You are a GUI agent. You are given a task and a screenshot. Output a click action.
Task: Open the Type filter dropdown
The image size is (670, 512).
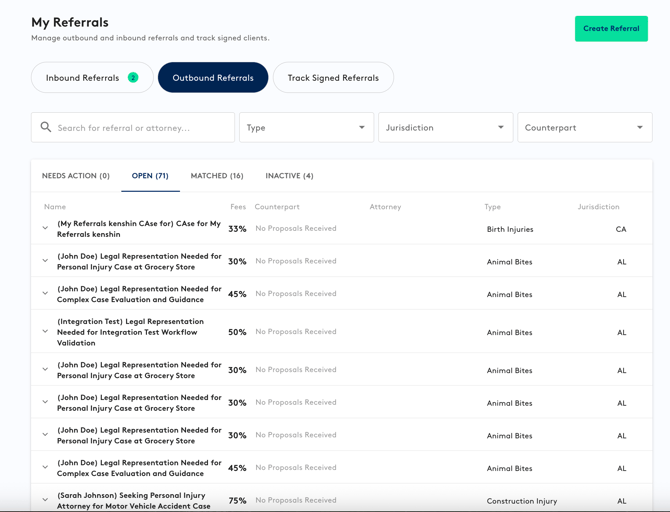306,128
